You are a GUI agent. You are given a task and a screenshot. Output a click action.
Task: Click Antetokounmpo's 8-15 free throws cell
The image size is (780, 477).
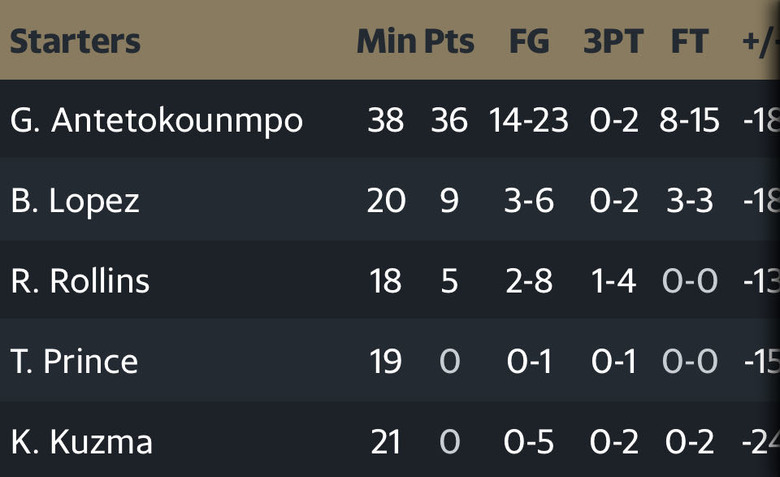(x=689, y=120)
